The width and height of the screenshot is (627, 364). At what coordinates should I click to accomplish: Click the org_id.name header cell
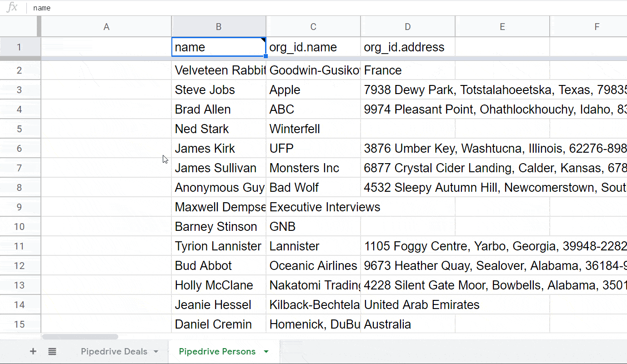313,47
